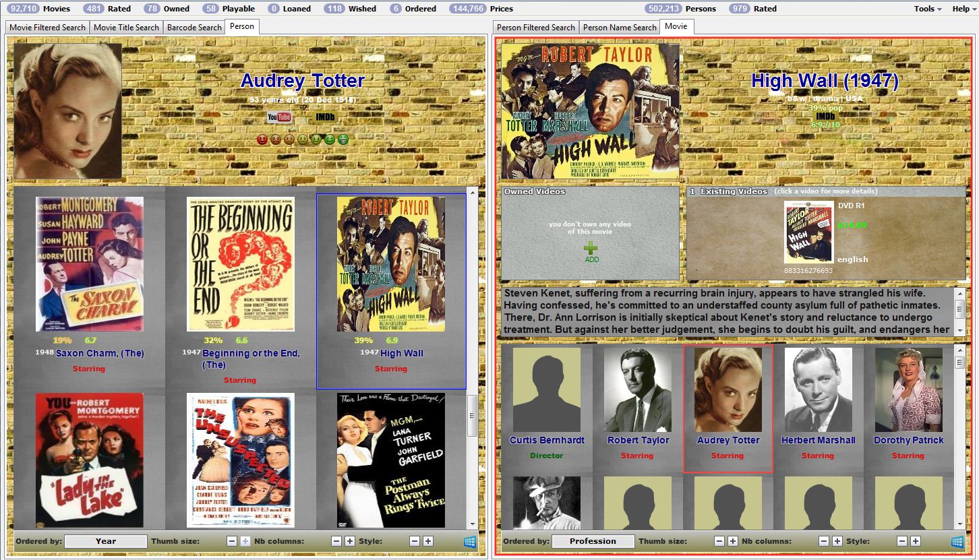
Task: Open director Curtis Bernhardt's link
Action: pos(547,440)
